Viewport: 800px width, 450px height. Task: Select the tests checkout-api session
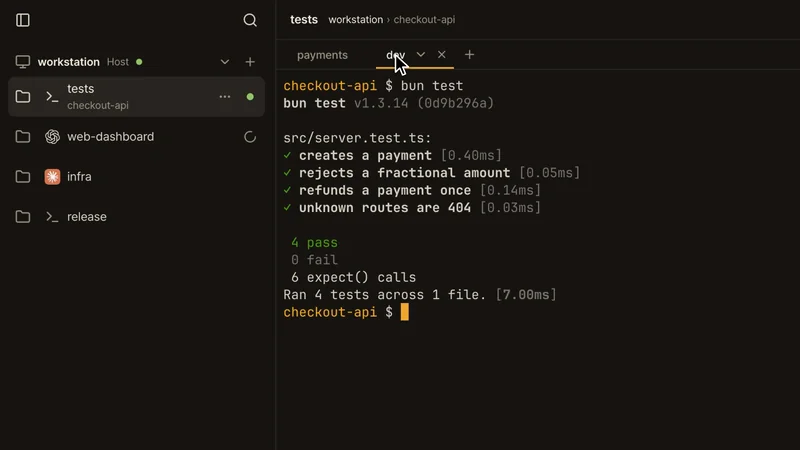136,96
